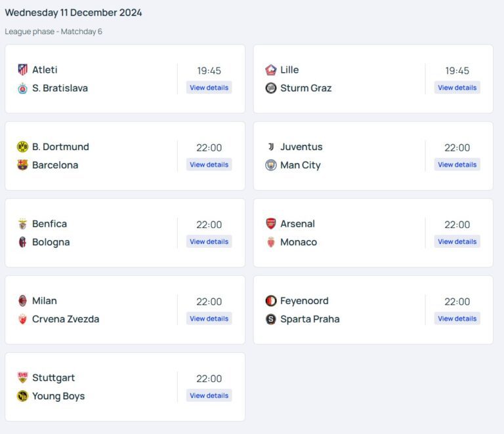504x434 pixels.
Task: Show details for Stuttgart vs Young Boys
Action: click(209, 396)
